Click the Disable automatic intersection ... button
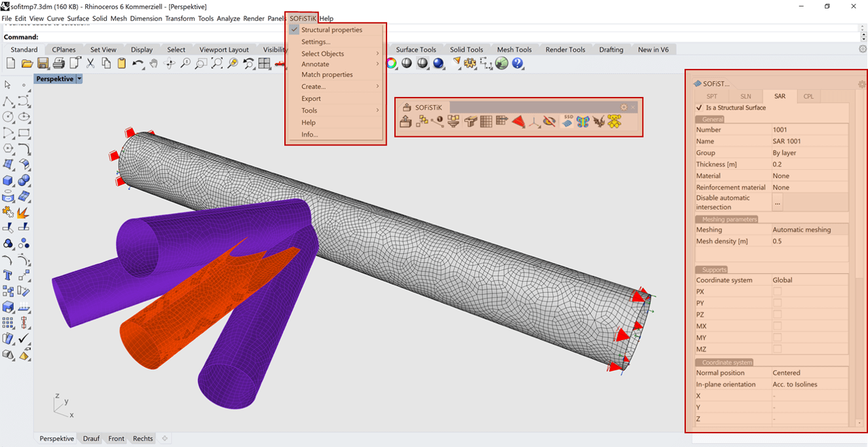The image size is (868, 447). (778, 203)
